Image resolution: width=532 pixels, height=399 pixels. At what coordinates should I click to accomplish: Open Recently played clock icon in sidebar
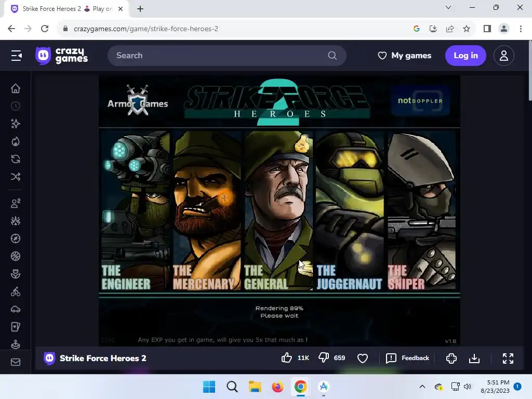click(x=16, y=106)
